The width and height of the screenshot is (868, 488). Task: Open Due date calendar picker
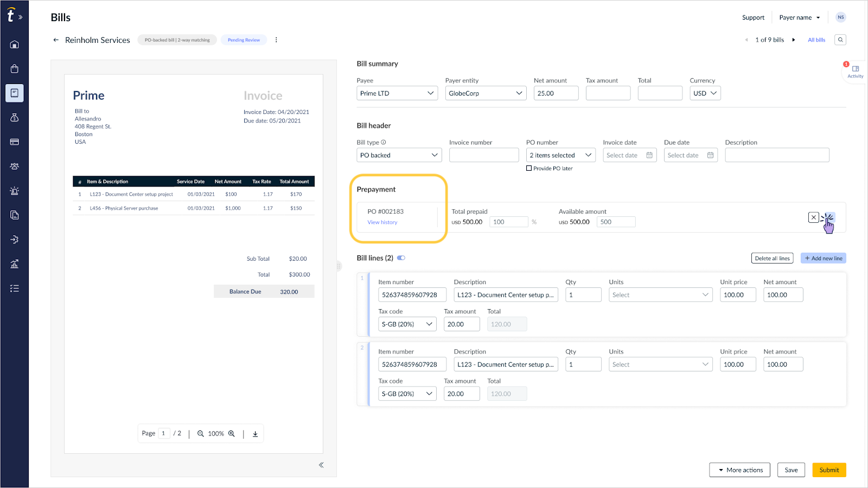(x=710, y=155)
